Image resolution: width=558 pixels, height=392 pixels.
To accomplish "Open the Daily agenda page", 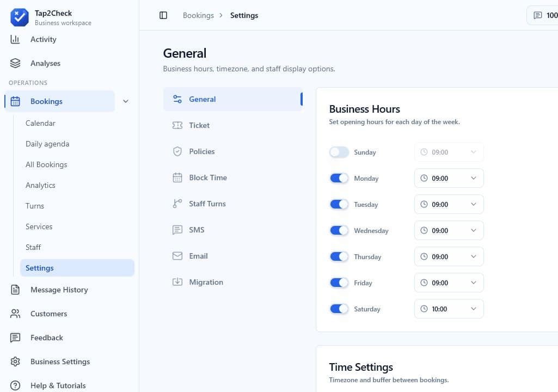I will click(47, 144).
